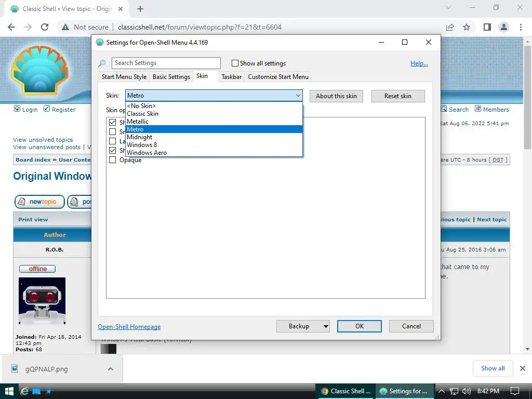Switch to Classic Shell taskbar window
The image size is (532, 399).
pos(345,391)
